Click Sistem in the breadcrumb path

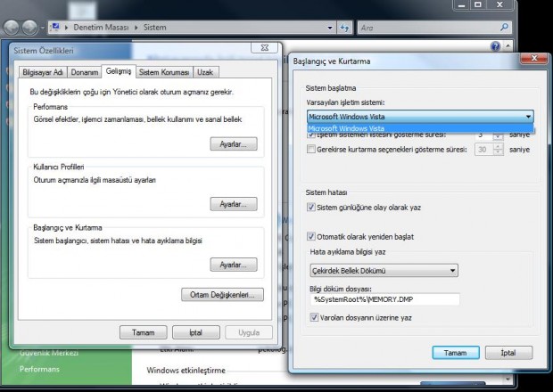click(x=154, y=27)
